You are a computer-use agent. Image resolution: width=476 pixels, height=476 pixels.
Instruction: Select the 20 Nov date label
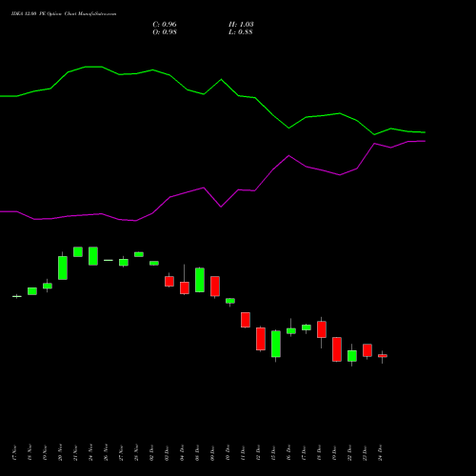60,453
